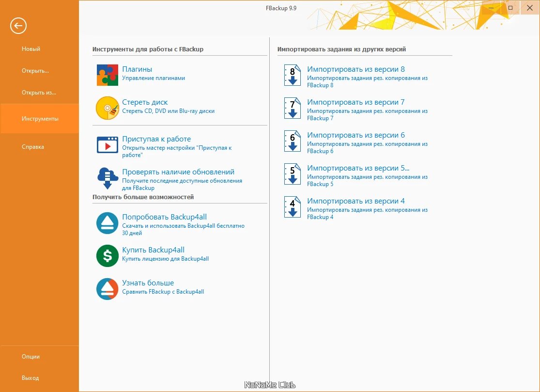Image resolution: width=540 pixels, height=392 pixels.
Task: Click the Узнать больше link
Action: (x=148, y=283)
